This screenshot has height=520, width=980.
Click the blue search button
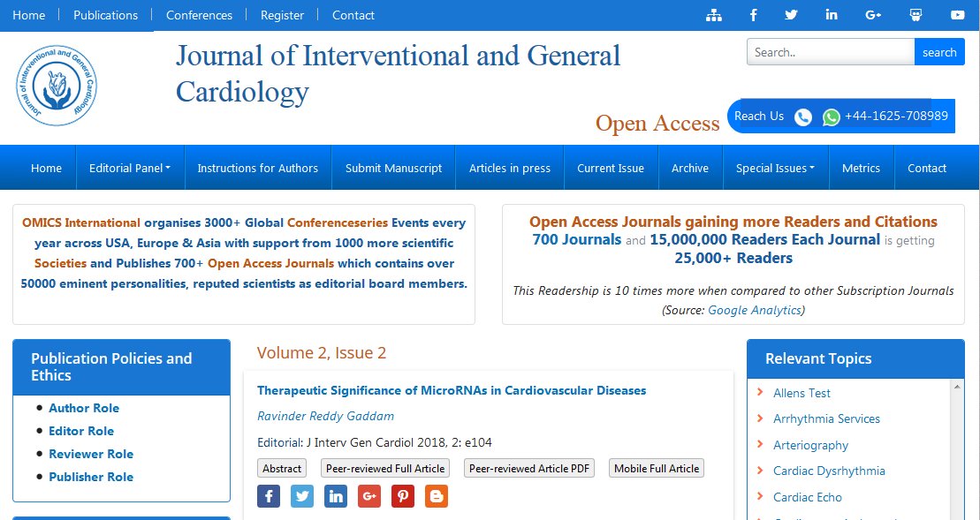[x=939, y=52]
